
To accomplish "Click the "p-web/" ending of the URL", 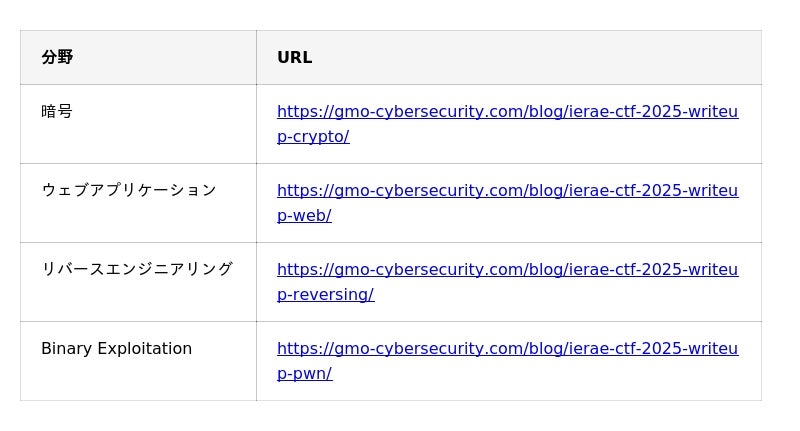I will click(304, 216).
